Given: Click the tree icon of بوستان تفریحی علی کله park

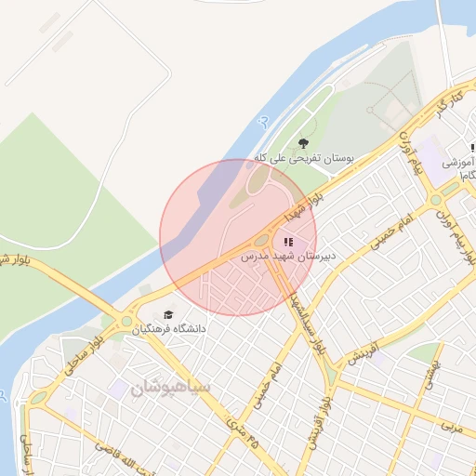Looking at the screenshot, I should pyautogui.click(x=303, y=143).
